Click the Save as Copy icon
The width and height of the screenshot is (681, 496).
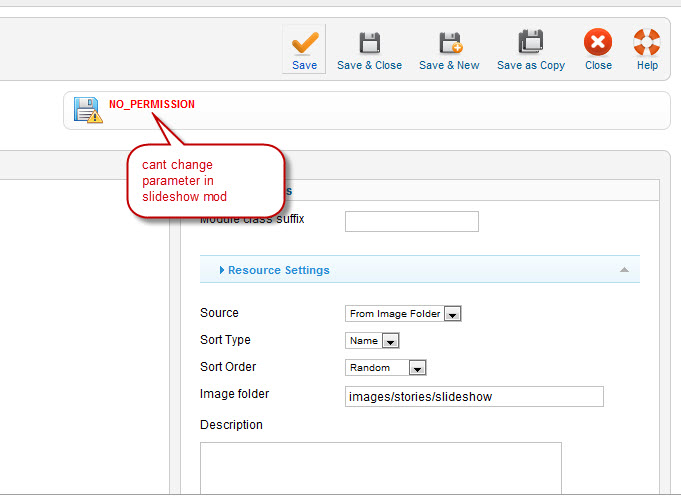tap(530, 43)
